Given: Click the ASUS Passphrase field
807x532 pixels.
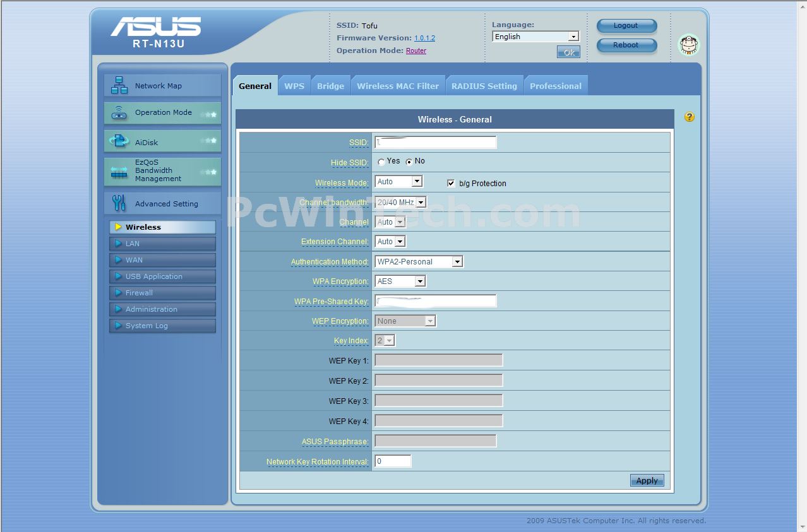Looking at the screenshot, I should [x=436, y=441].
